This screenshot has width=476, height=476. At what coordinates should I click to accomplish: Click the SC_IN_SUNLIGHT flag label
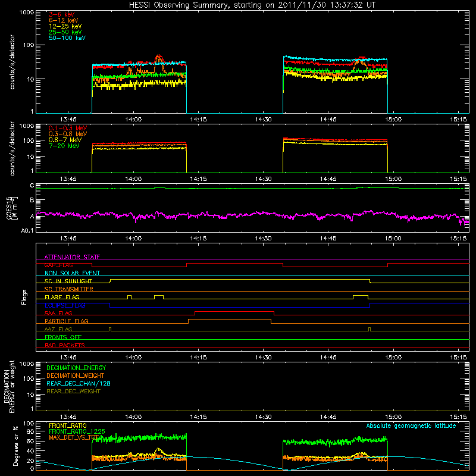tap(68, 281)
